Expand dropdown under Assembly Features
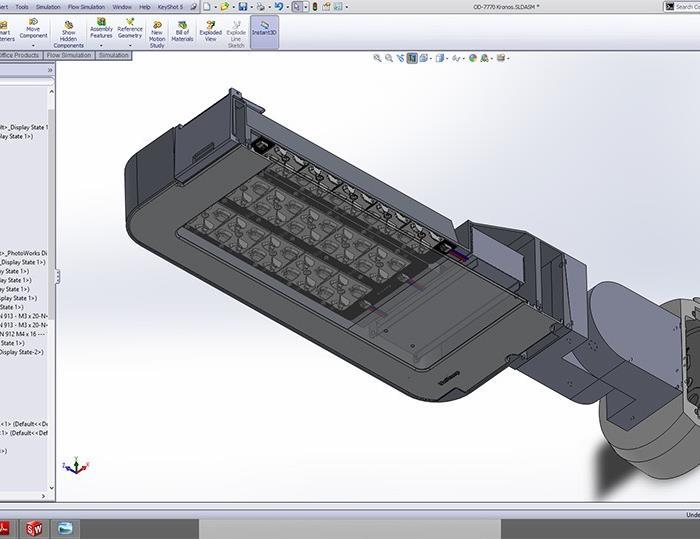700x539 pixels. pos(101,45)
